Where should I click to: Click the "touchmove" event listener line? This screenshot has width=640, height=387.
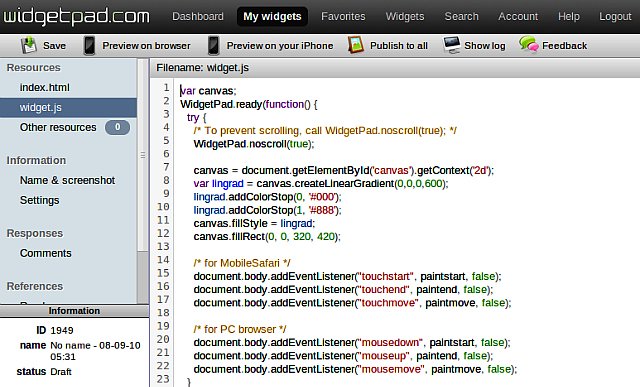352,302
